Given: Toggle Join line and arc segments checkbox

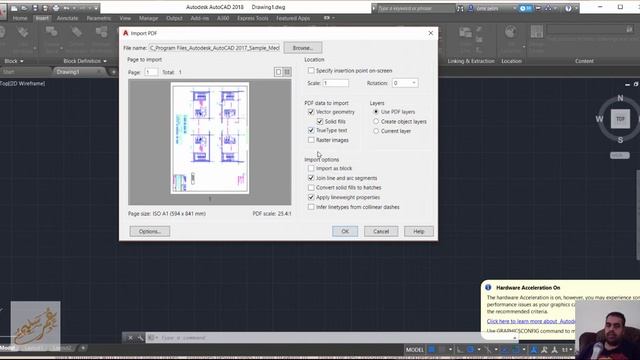Looking at the screenshot, I should [x=311, y=178].
